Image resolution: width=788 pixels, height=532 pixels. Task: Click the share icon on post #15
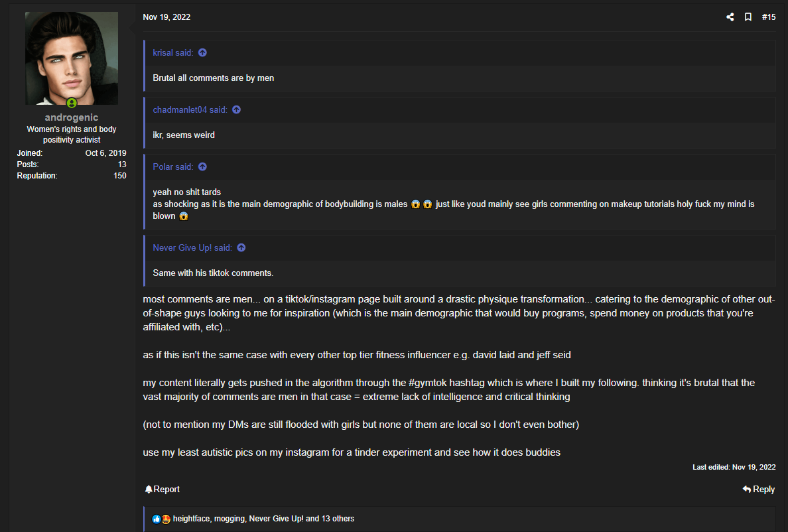[x=730, y=17]
